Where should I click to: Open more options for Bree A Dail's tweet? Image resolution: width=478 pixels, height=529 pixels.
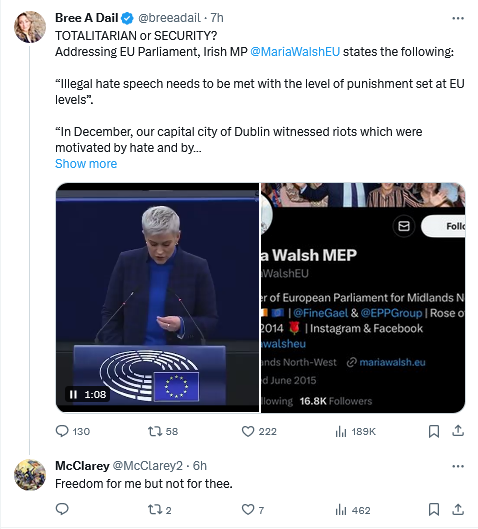pyautogui.click(x=458, y=18)
